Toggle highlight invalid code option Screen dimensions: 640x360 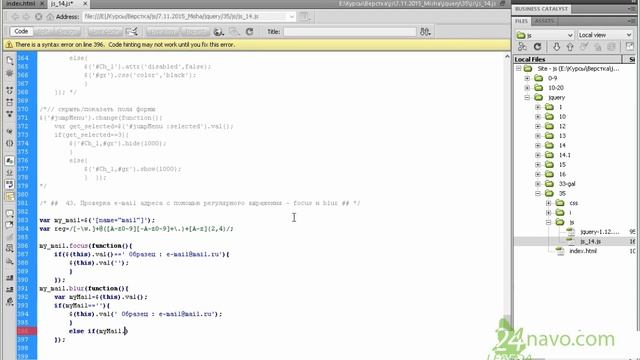pyautogui.click(x=10, y=173)
